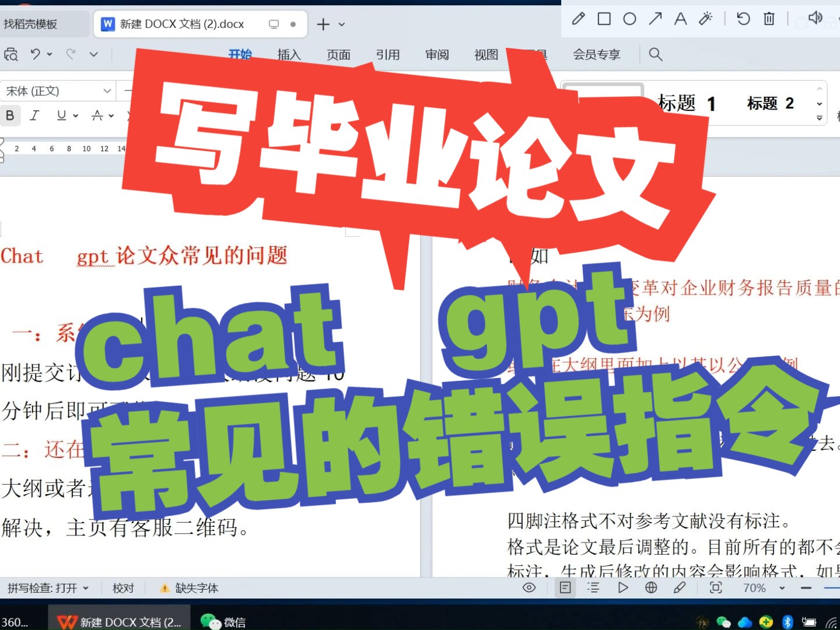Open print preview from quick access bar
Screen dimensions: 840x630
click(11, 54)
